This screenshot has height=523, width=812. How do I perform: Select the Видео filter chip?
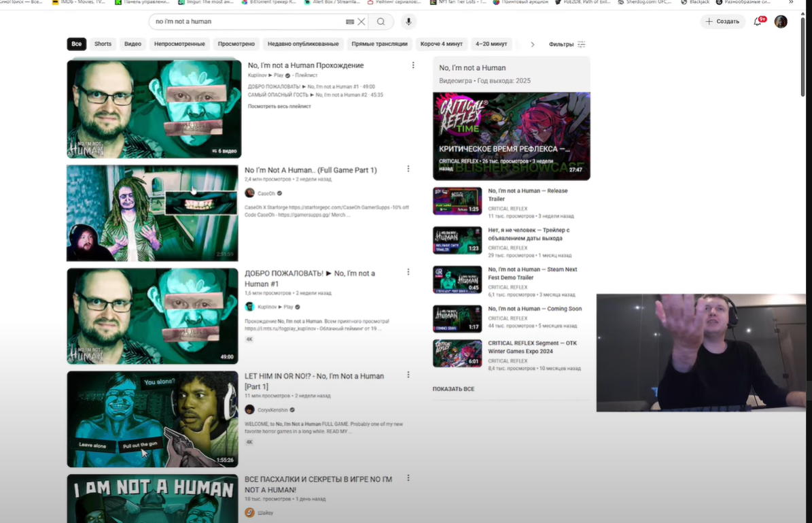pyautogui.click(x=133, y=44)
